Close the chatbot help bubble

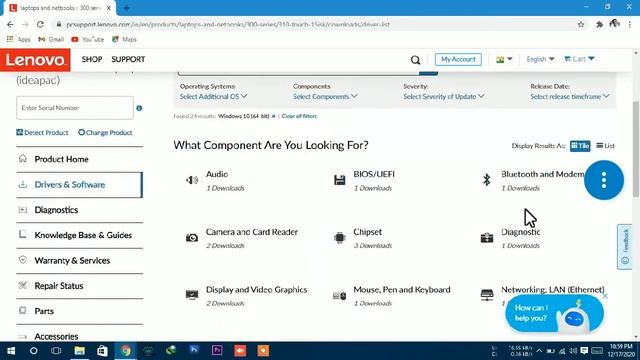tap(605, 296)
